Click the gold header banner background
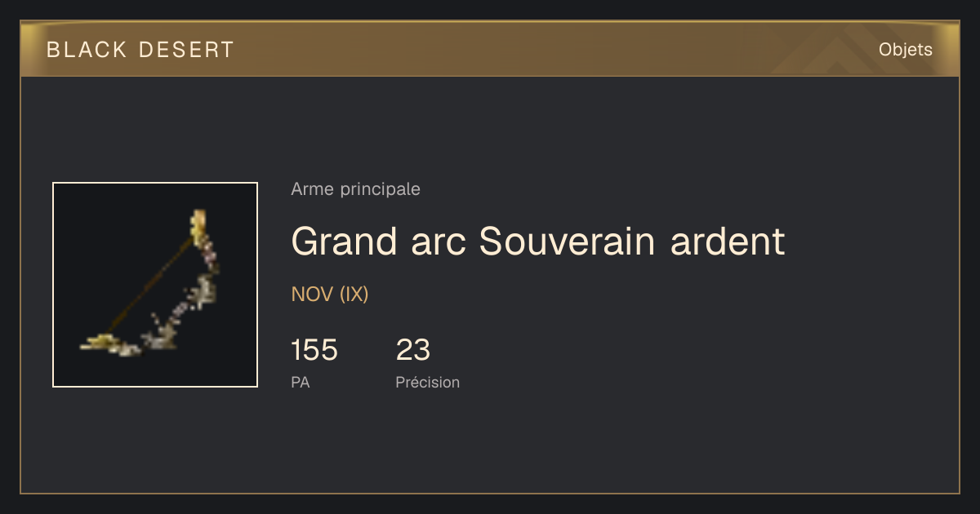 (490, 49)
